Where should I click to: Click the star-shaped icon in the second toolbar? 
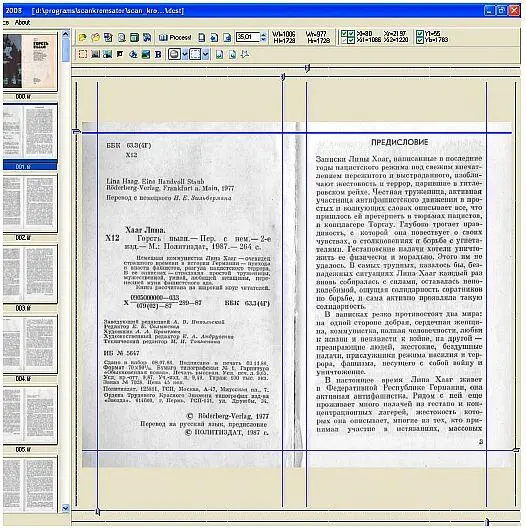pyautogui.click(x=245, y=54)
